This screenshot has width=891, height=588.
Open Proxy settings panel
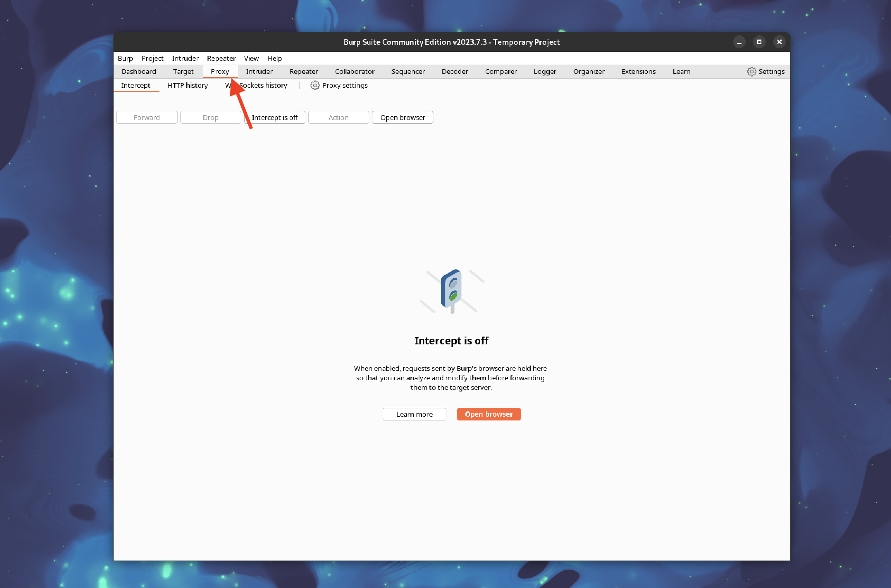point(338,85)
